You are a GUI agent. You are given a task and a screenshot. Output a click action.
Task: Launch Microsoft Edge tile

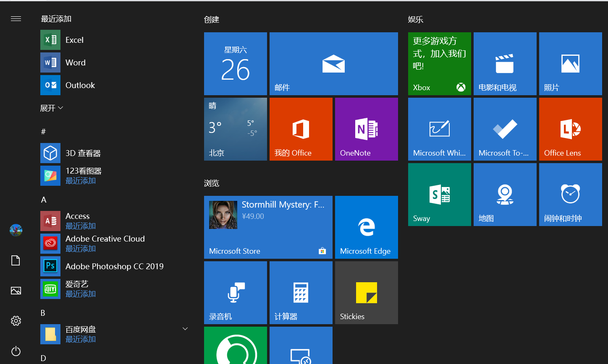click(367, 227)
